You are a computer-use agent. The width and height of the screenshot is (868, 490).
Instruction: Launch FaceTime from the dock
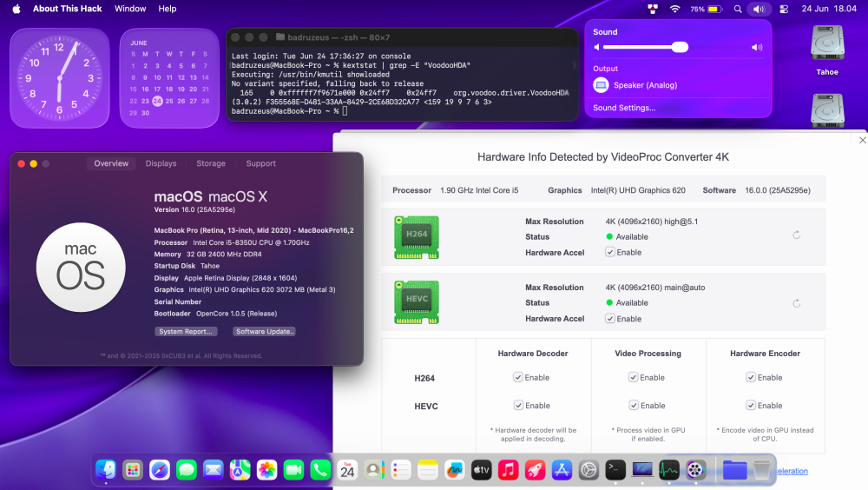pyautogui.click(x=294, y=470)
